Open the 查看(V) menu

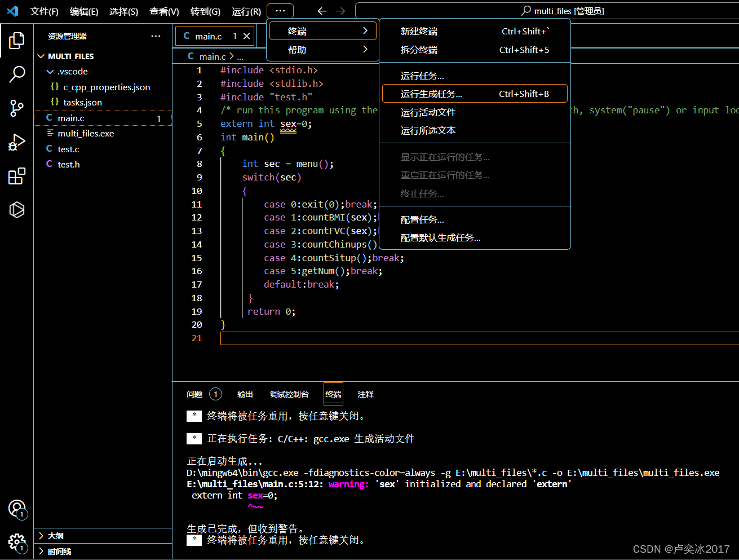coord(164,11)
